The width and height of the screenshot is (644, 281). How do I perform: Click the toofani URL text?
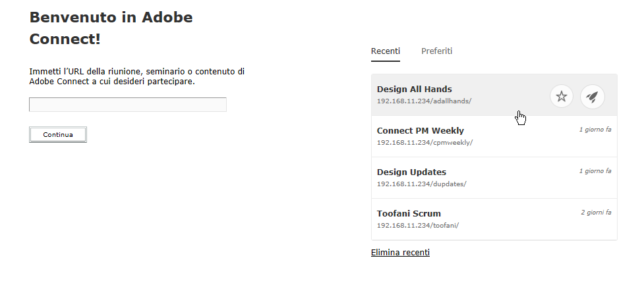417,225
